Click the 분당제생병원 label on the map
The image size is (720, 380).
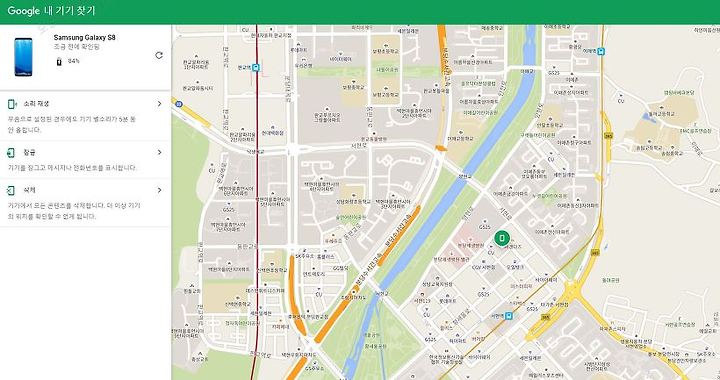click(472, 246)
